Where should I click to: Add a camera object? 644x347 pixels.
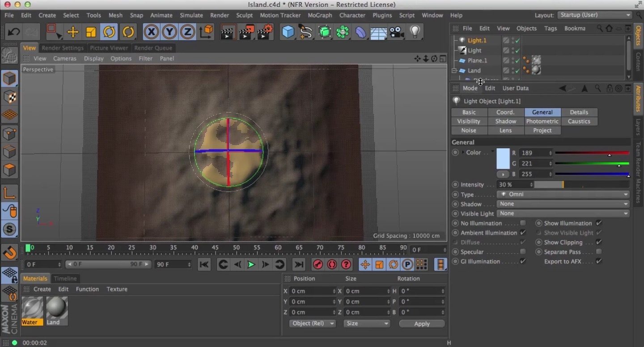396,32
